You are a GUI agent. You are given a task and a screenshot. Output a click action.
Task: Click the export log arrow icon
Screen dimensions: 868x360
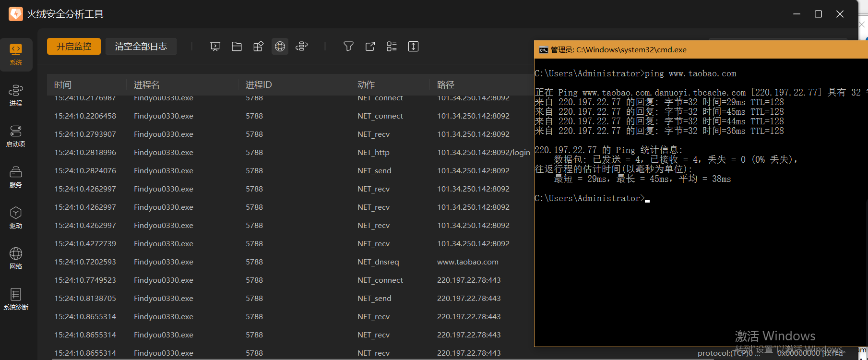coord(370,47)
